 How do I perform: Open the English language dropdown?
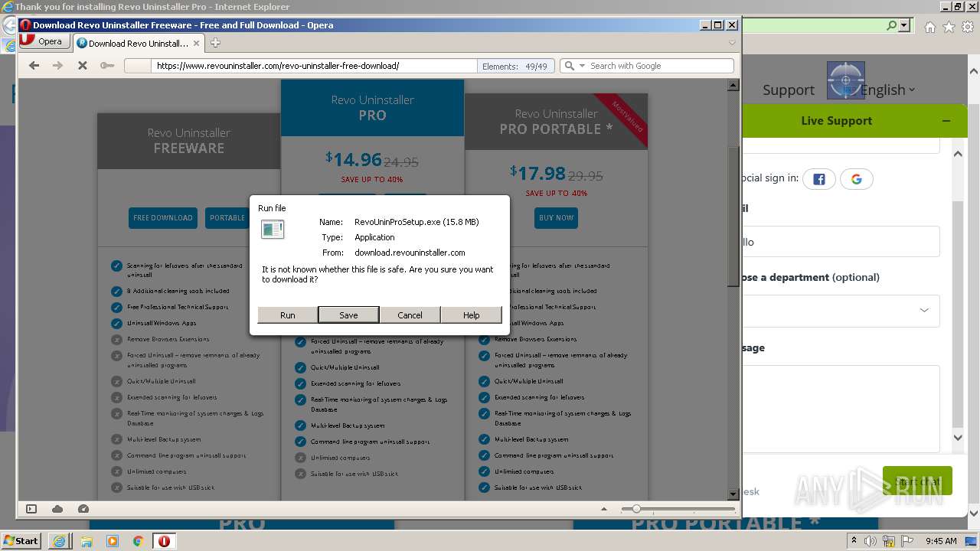887,90
